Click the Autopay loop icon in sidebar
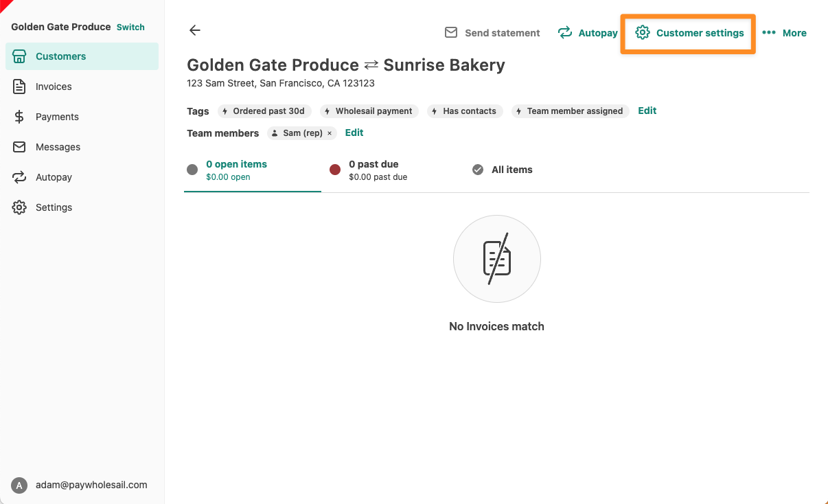 [19, 177]
